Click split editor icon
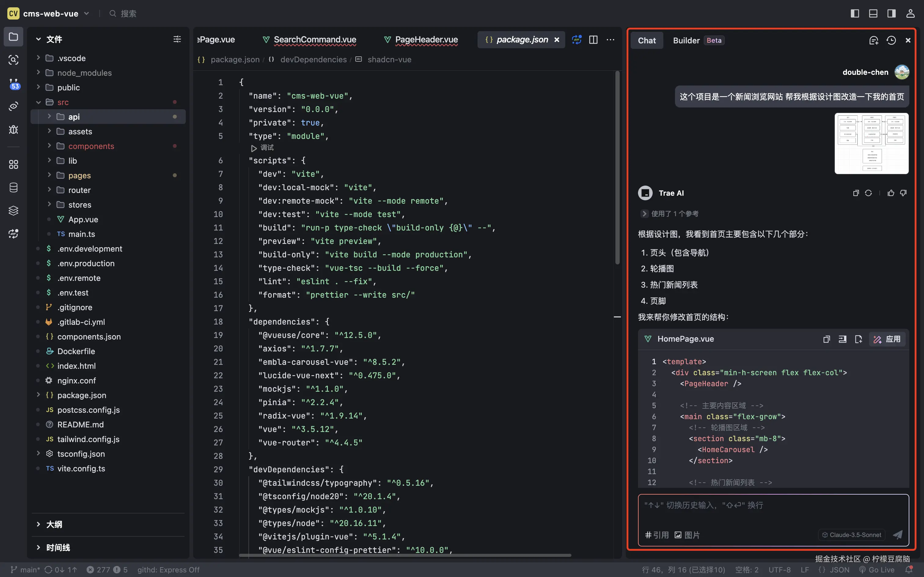Image resolution: width=924 pixels, height=577 pixels. click(593, 40)
